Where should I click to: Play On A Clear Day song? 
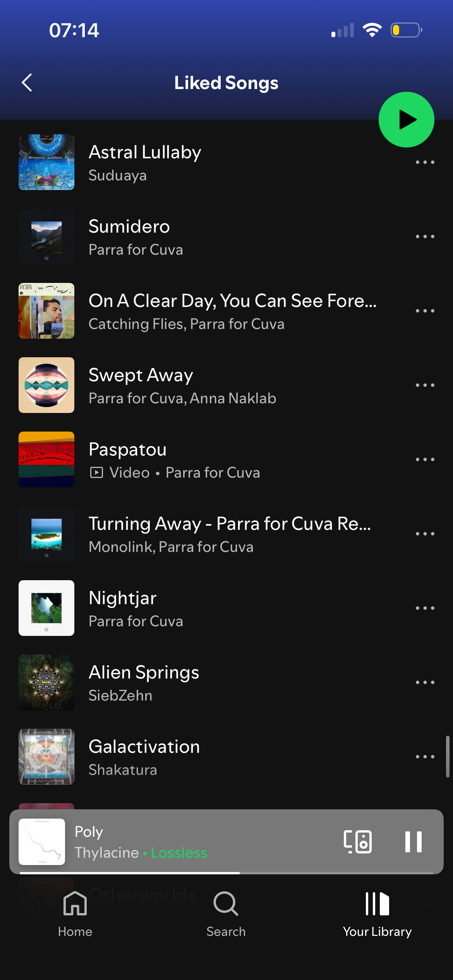pyautogui.click(x=209, y=311)
